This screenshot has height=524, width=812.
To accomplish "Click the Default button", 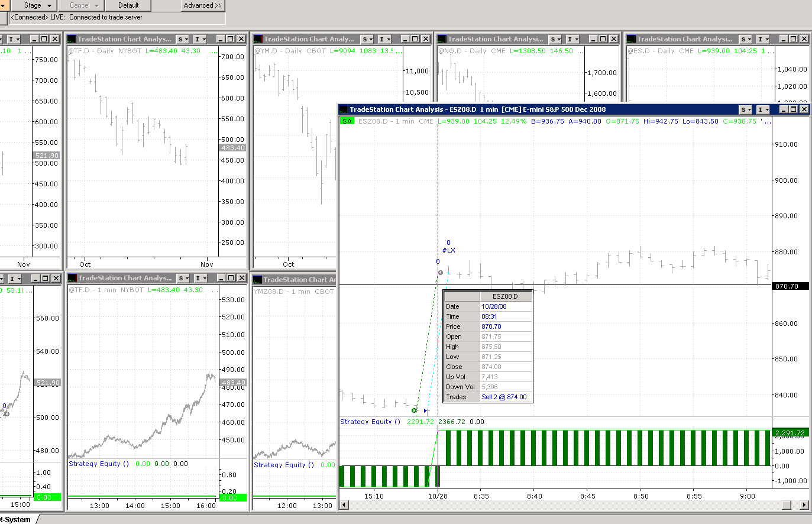I will (128, 5).
